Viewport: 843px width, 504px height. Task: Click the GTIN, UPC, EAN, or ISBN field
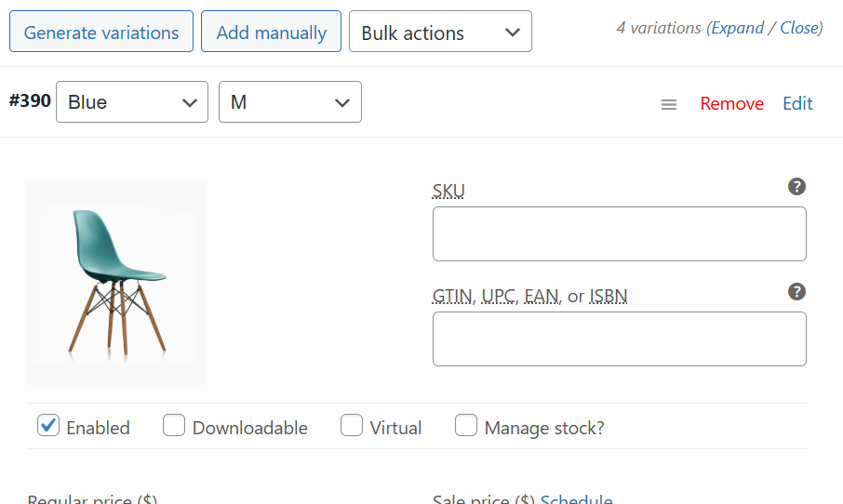[619, 338]
